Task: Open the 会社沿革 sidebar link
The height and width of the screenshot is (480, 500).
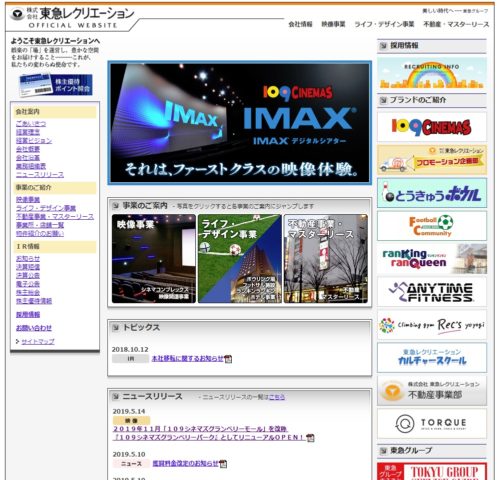Action: tap(28, 158)
